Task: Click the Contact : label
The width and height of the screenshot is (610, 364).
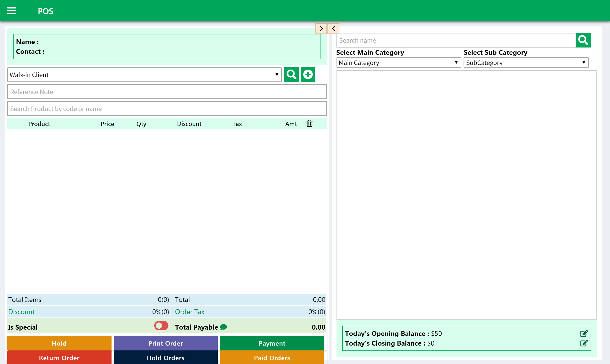Action: click(x=30, y=52)
